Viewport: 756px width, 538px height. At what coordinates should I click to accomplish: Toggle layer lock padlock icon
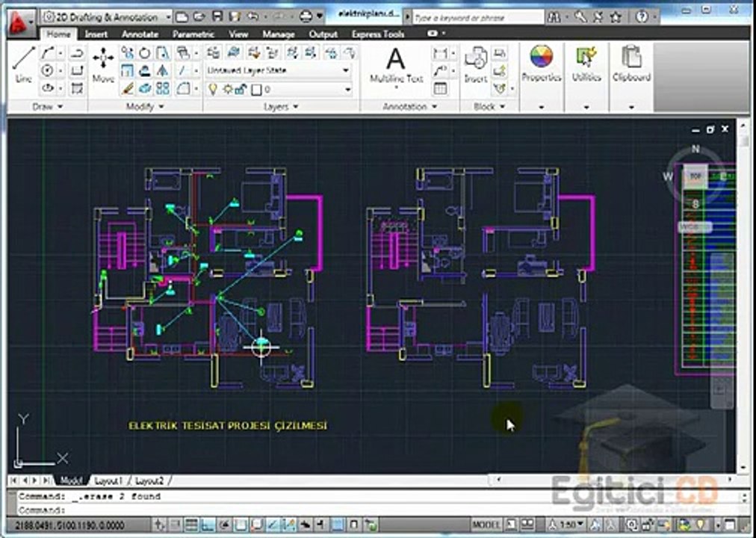pyautogui.click(x=240, y=89)
